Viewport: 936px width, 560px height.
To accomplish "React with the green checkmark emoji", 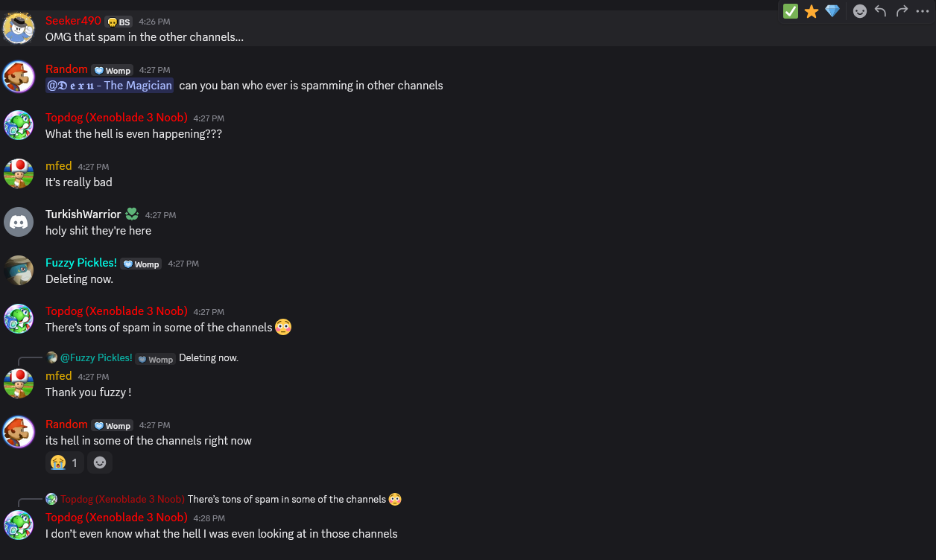I will point(791,11).
